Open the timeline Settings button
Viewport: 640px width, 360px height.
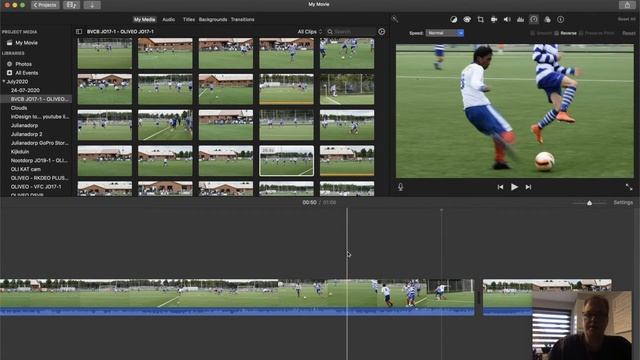pyautogui.click(x=623, y=202)
